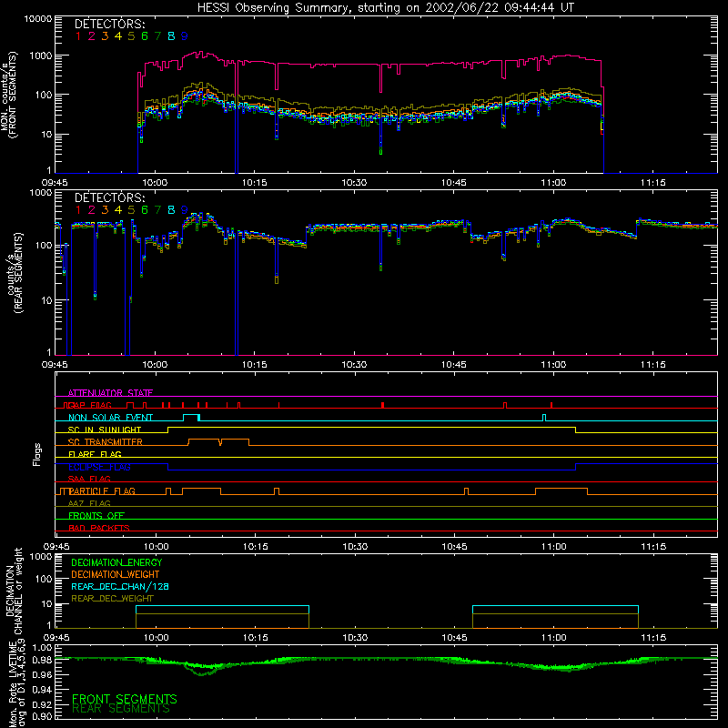Click green detector number 6 in front segments legend

(x=145, y=36)
